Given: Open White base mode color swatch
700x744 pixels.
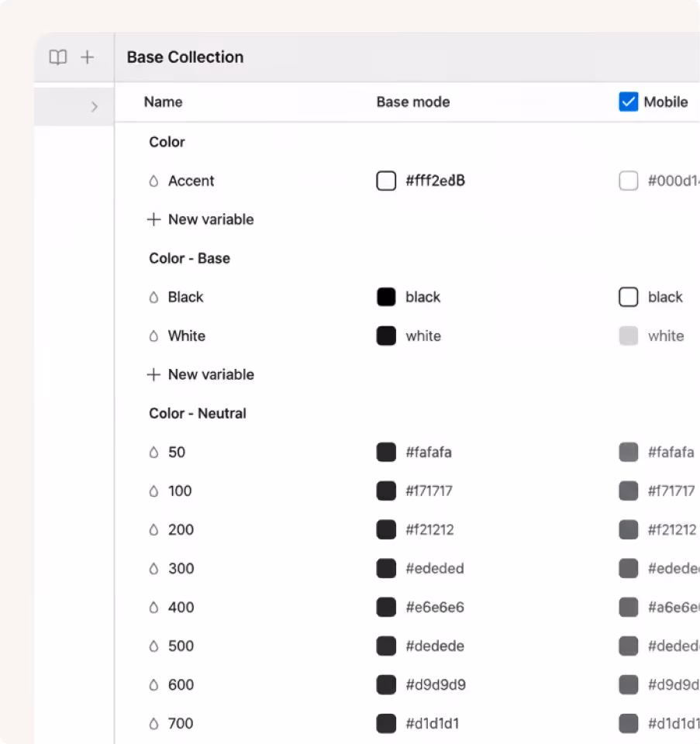Looking at the screenshot, I should (386, 336).
